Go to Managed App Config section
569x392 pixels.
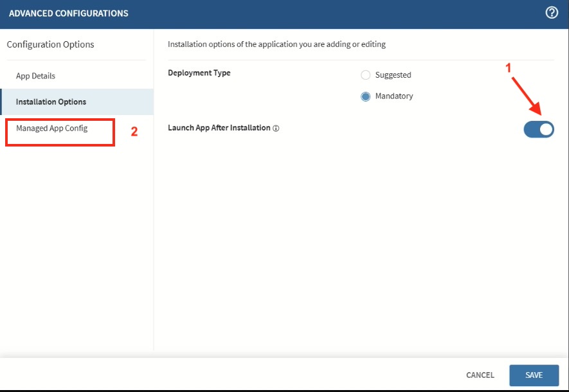[51, 129]
